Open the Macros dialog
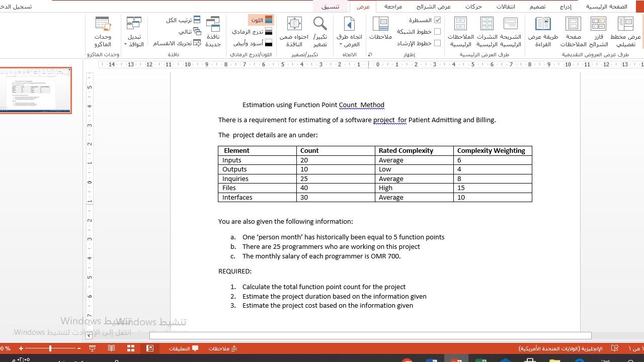 click(103, 30)
